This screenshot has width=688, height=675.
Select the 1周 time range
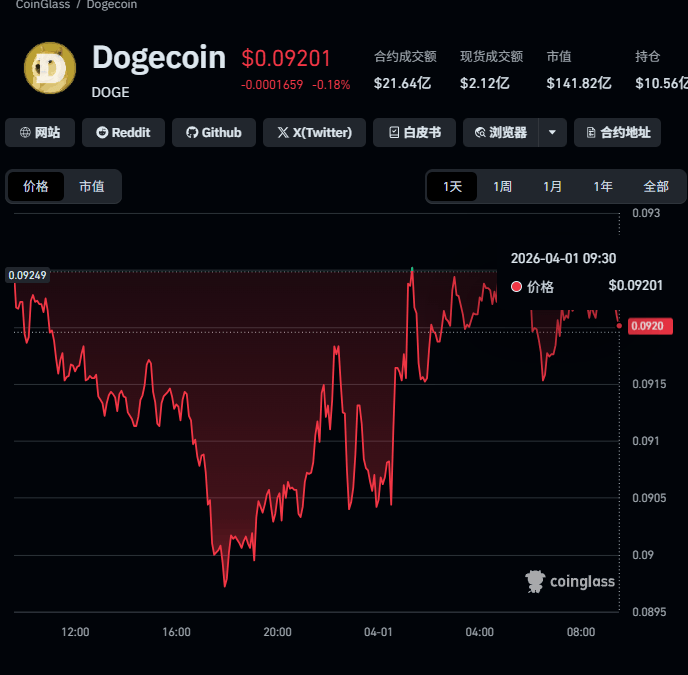503,186
